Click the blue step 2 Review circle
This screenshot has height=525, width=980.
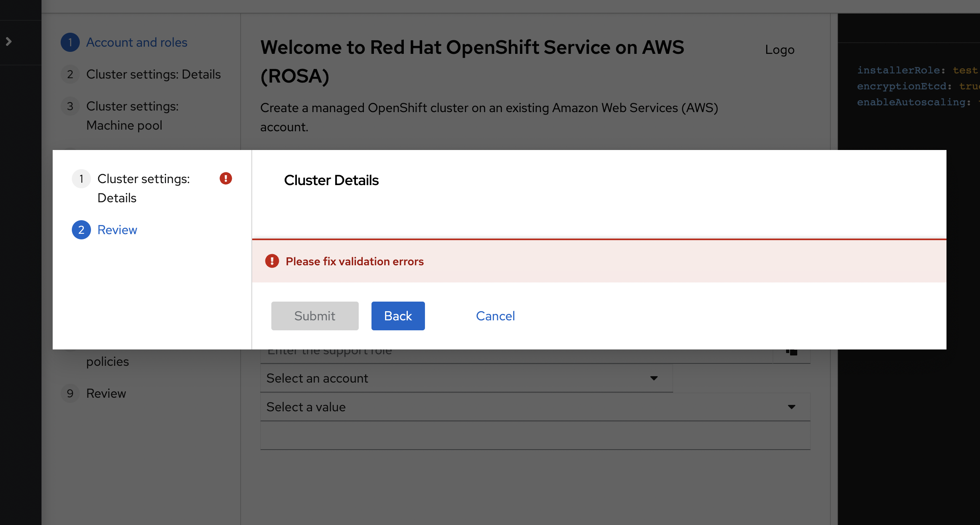pos(81,230)
